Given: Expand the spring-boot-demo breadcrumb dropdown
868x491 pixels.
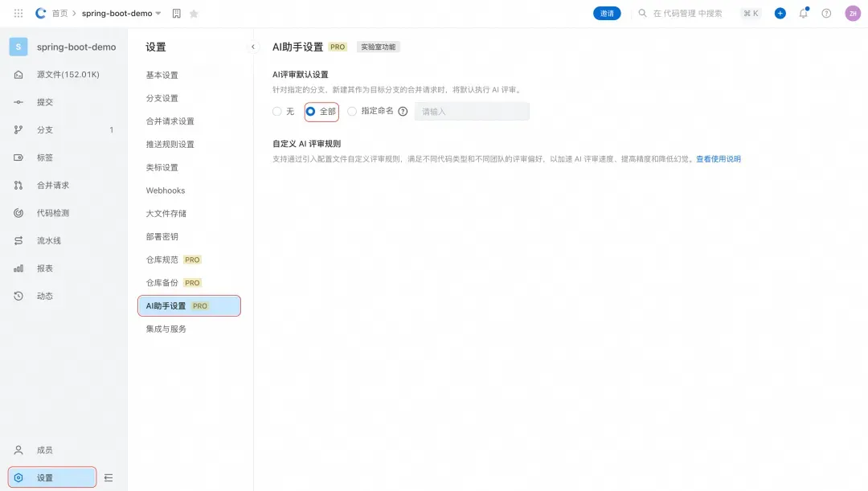Looking at the screenshot, I should click(158, 14).
